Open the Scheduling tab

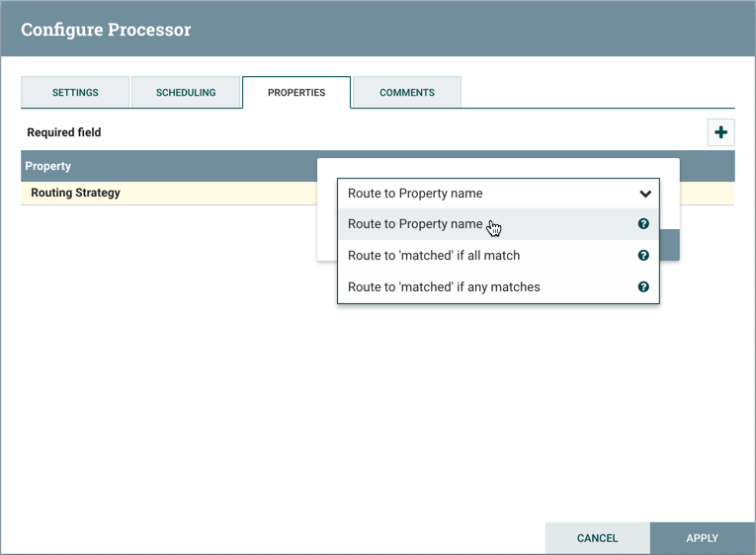(186, 93)
